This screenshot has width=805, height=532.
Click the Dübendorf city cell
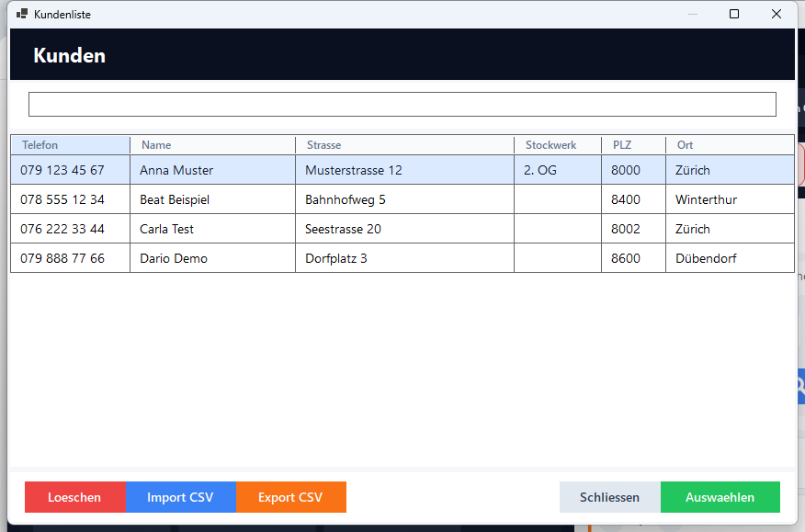[x=730, y=258]
